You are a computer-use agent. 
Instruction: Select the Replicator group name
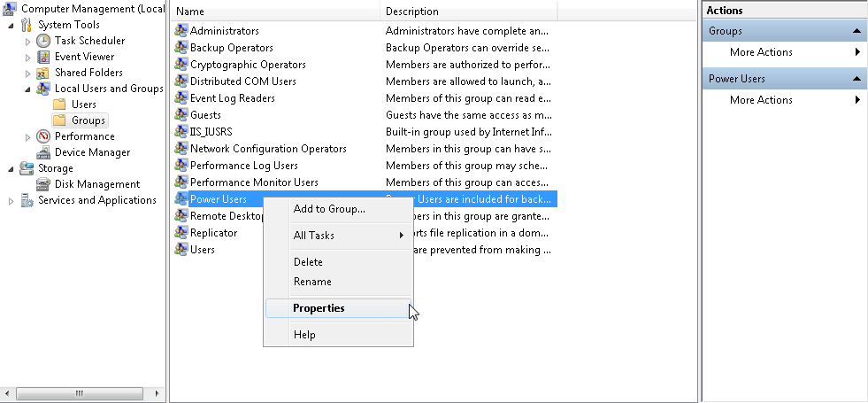213,233
